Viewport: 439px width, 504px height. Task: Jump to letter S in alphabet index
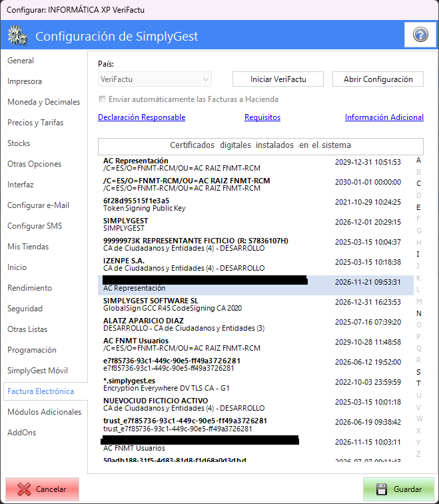point(418,372)
